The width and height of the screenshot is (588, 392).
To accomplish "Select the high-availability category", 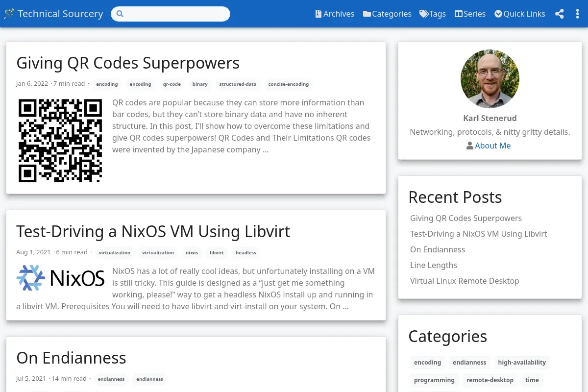I will (x=522, y=363).
